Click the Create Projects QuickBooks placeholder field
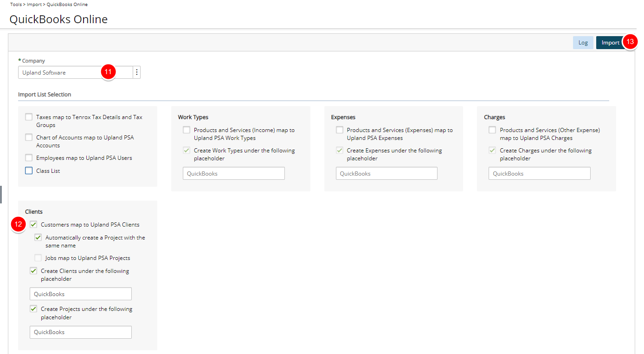644x354 pixels. [81, 332]
